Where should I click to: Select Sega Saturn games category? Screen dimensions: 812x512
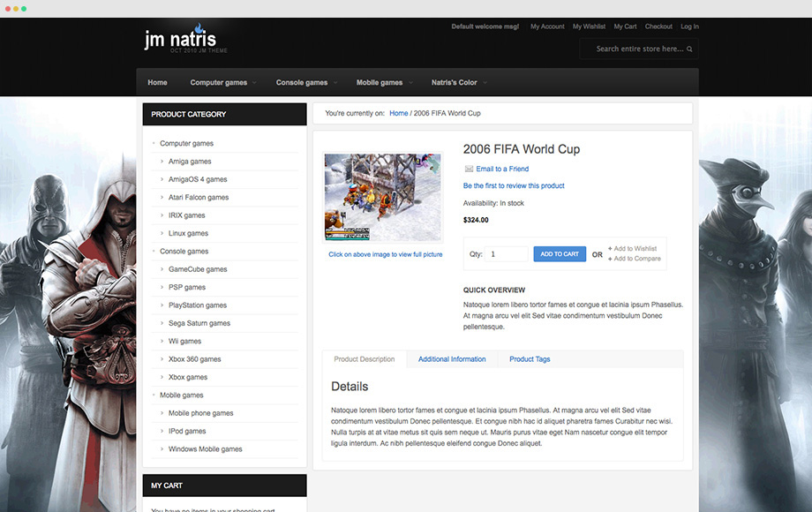pyautogui.click(x=199, y=323)
